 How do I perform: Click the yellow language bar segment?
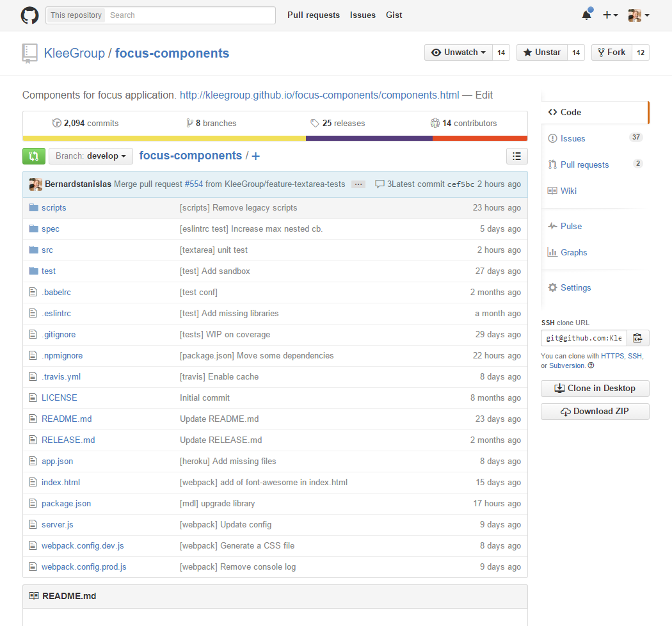coord(164,138)
